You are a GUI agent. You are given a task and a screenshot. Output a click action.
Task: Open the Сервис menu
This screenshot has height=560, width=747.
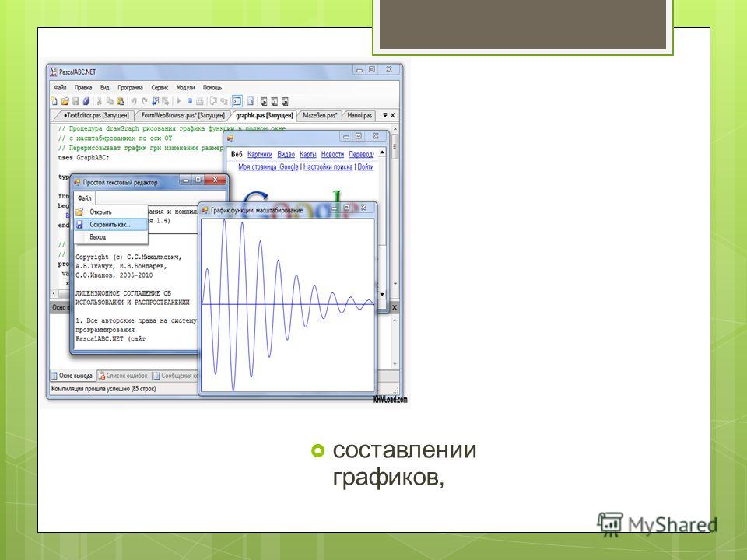[x=160, y=88]
